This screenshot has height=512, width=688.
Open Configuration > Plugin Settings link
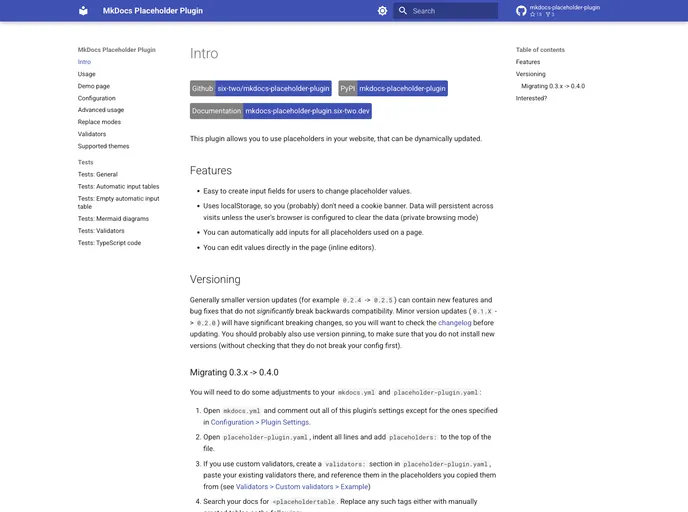260,422
